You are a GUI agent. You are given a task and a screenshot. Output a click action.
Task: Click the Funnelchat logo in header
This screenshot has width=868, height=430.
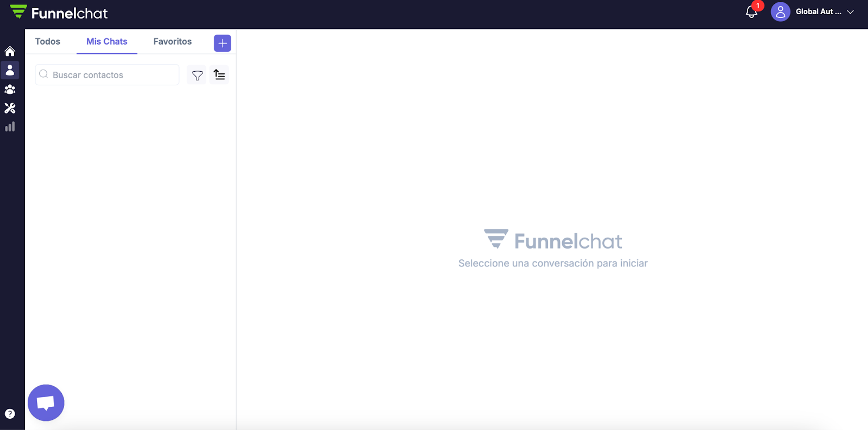pos(59,12)
